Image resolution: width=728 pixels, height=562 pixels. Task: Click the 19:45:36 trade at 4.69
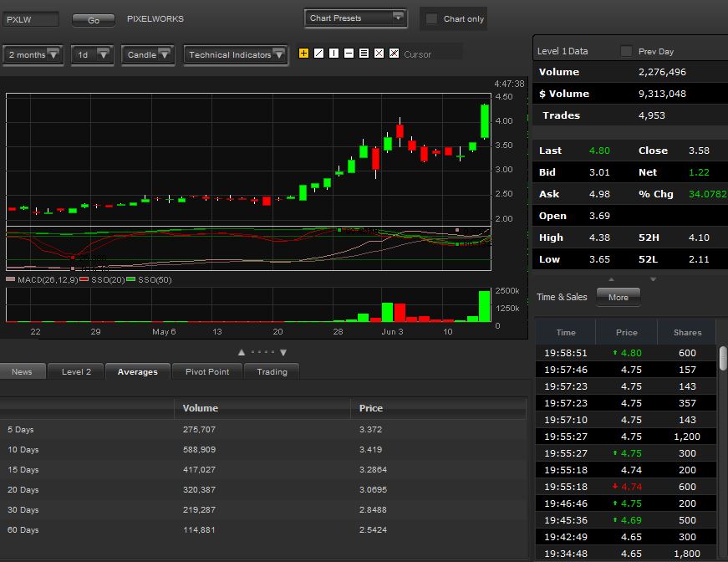(625, 520)
